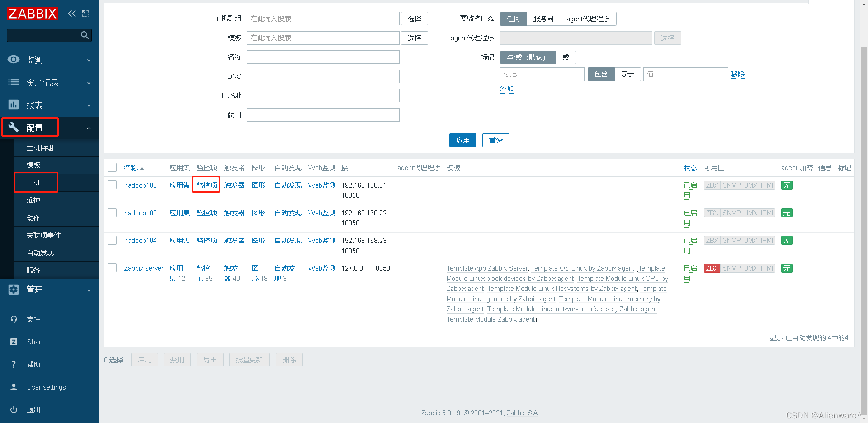Click the list icon for 资产记录
This screenshot has width=868, height=423.
(x=14, y=82)
